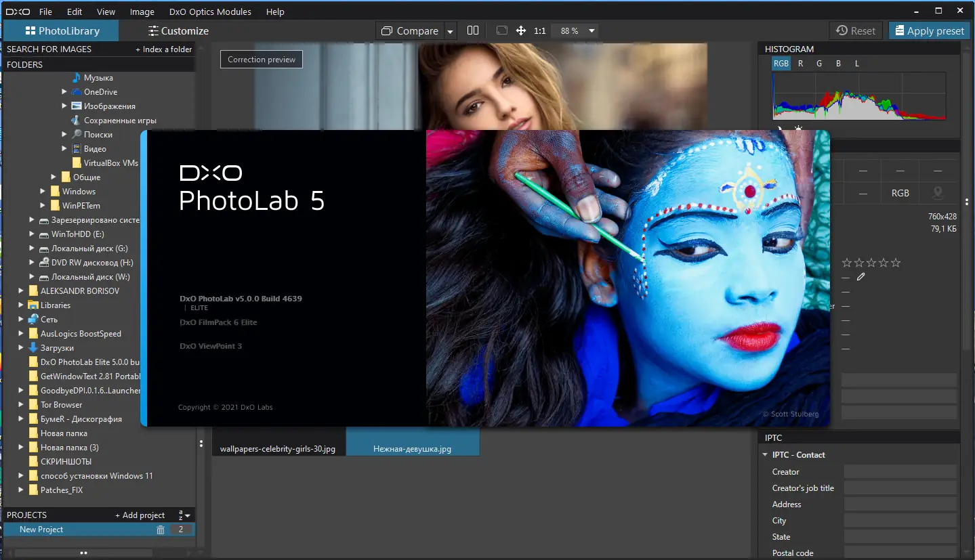Click the pencil edit icon near the rating stars
The width and height of the screenshot is (975, 560).
(x=860, y=276)
